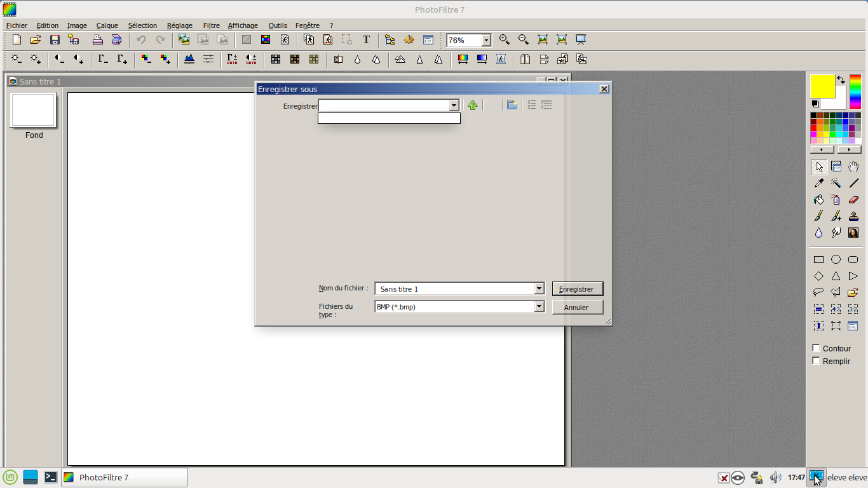Click the Save floppy disk toolbar icon
The width and height of the screenshot is (868, 488).
55,39
